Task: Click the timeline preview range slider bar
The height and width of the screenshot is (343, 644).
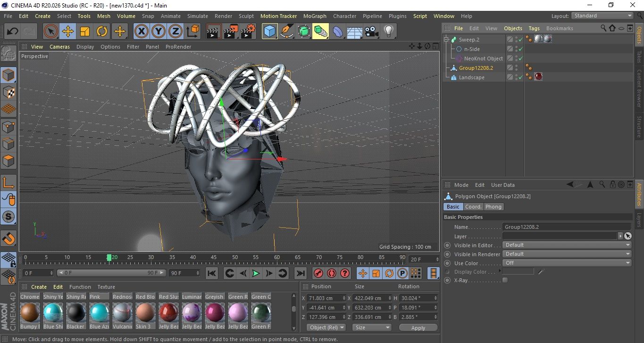Action: tap(111, 273)
